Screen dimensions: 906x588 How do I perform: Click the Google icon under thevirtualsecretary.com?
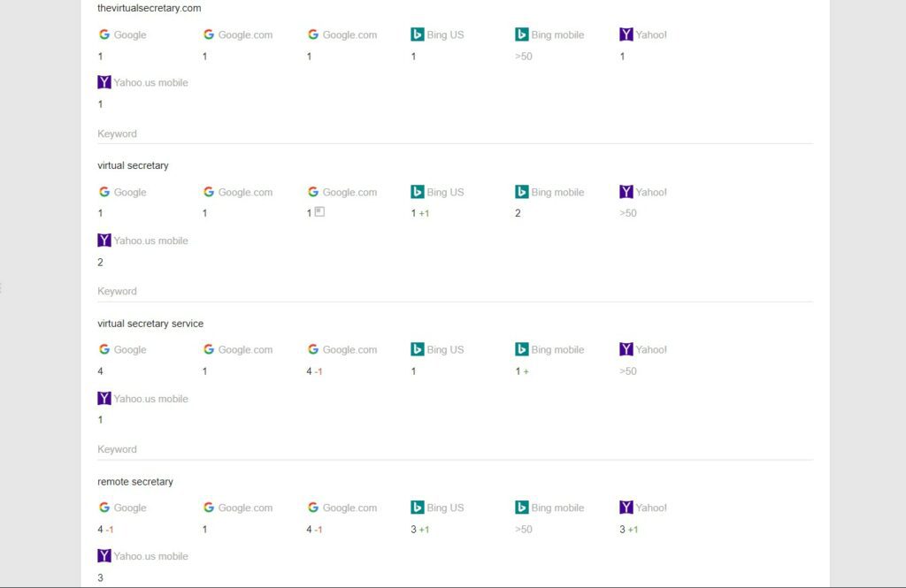pos(104,34)
